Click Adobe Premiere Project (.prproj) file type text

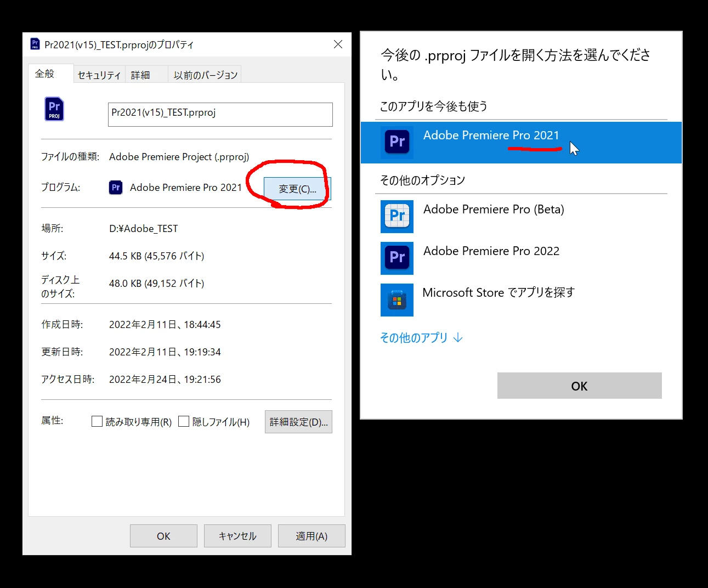[179, 157]
